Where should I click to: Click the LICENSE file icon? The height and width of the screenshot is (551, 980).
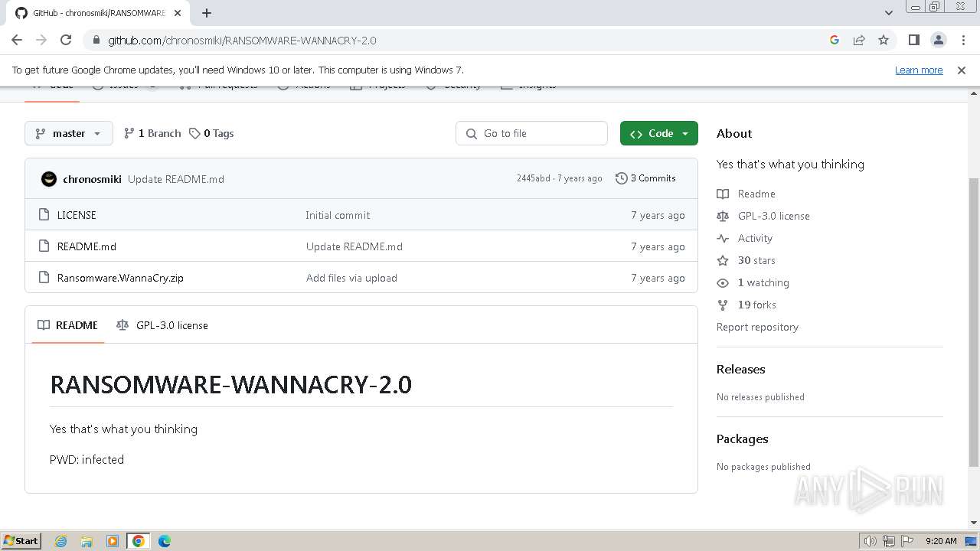(x=44, y=215)
